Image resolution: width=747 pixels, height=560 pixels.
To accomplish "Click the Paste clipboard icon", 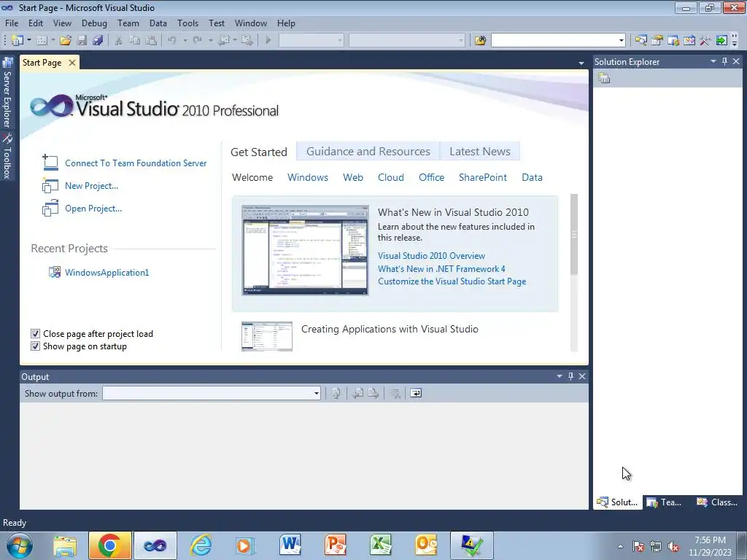I will pos(151,41).
